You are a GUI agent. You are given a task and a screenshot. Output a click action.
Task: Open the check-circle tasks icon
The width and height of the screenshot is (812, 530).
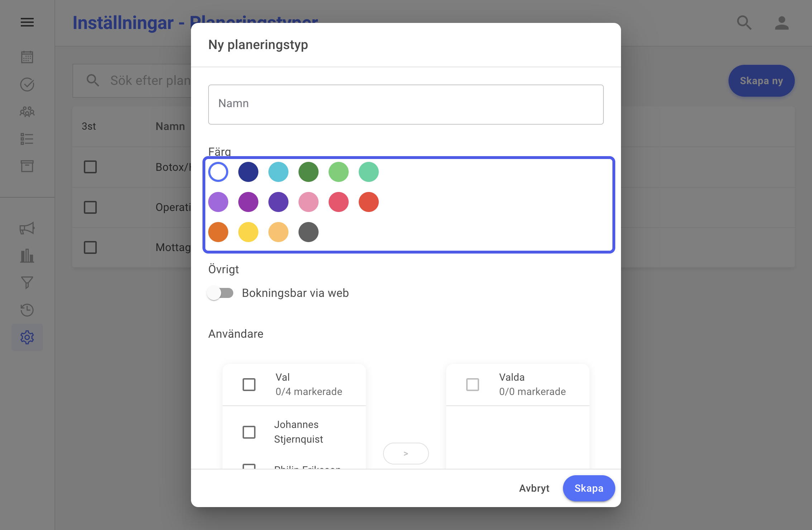[27, 85]
